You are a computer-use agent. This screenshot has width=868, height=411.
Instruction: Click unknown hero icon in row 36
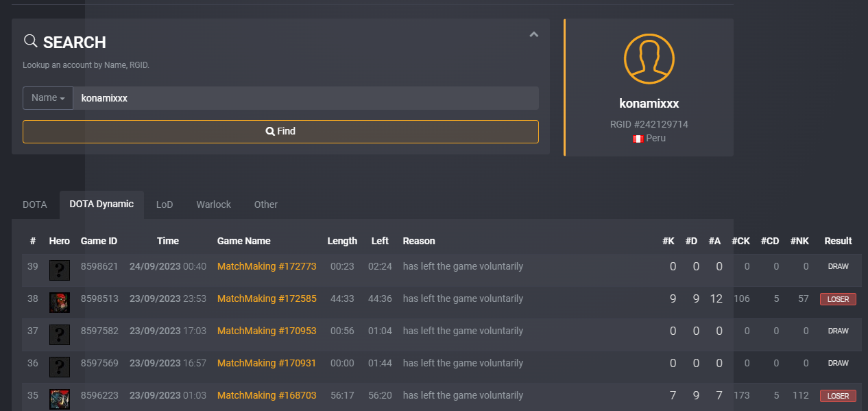tap(60, 367)
